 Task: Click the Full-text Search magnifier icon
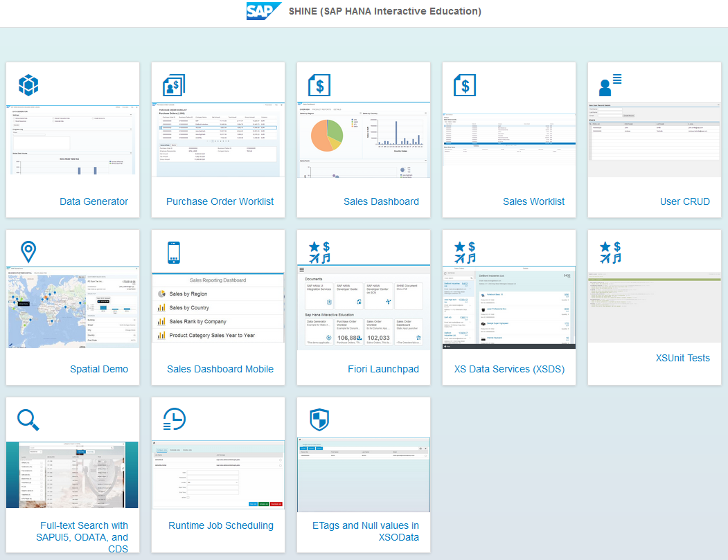click(28, 419)
